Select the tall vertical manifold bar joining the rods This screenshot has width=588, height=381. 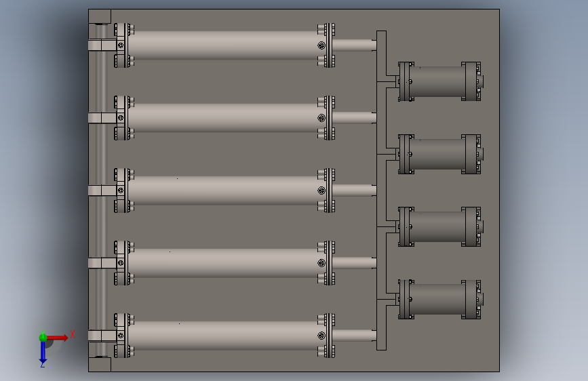coord(381,190)
